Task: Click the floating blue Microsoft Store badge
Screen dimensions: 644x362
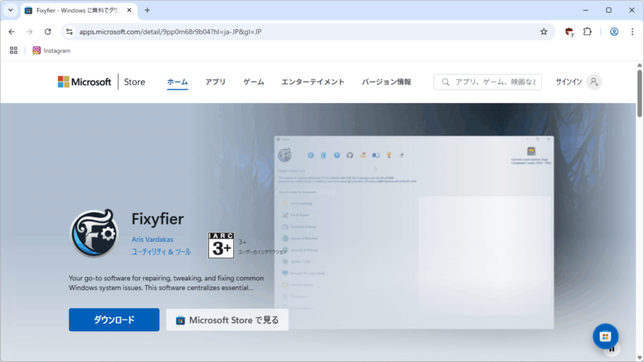Action: pyautogui.click(x=605, y=336)
